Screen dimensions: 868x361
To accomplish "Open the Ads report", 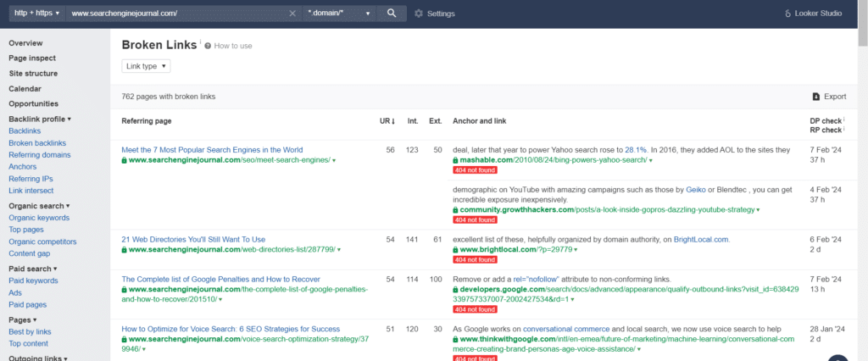I will point(15,292).
